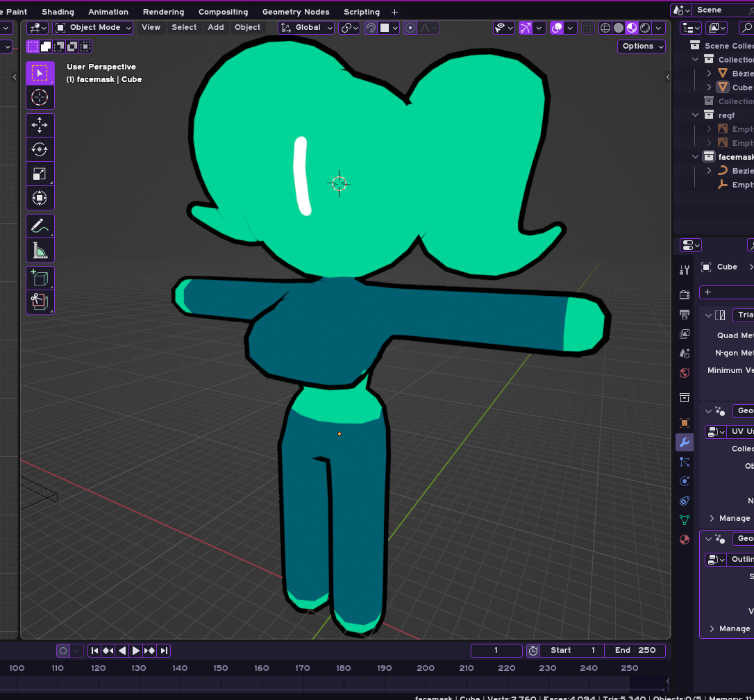Open the Global transform orientation dropdown

306,28
